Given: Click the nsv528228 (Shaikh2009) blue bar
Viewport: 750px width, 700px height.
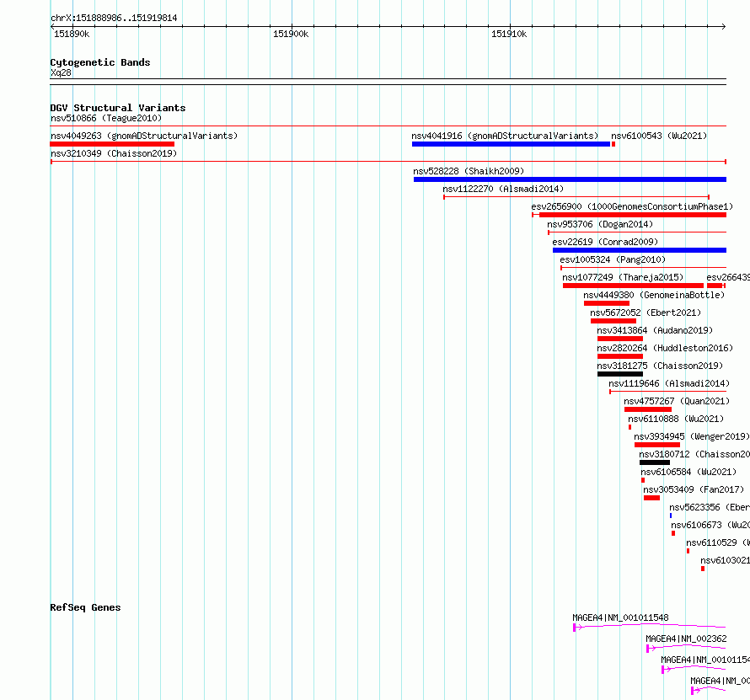Looking at the screenshot, I should (x=570, y=179).
